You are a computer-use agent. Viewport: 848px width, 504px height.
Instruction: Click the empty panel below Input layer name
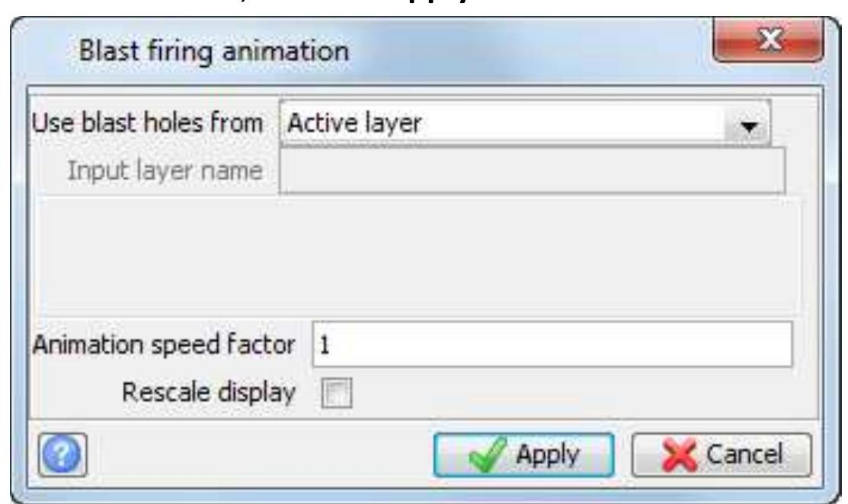coord(419,257)
